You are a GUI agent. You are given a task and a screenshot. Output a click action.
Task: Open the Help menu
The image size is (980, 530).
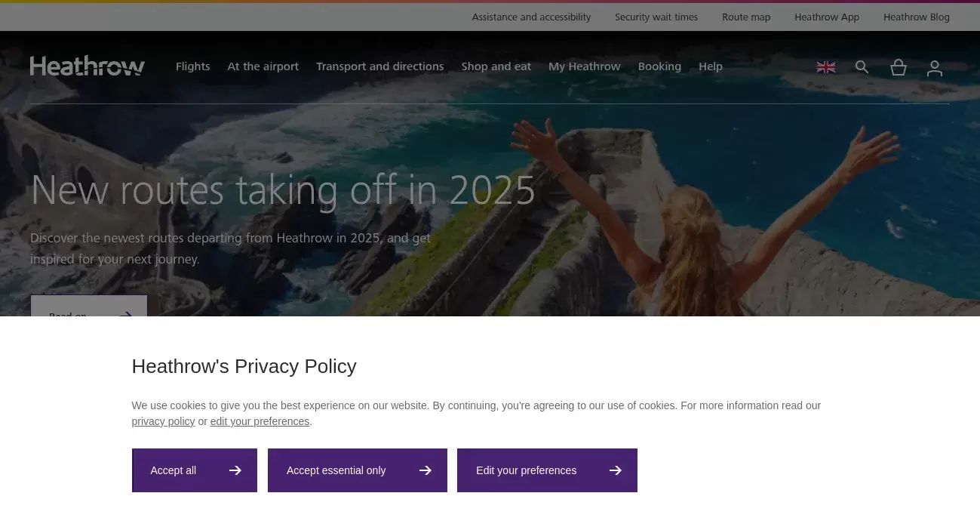[711, 66]
